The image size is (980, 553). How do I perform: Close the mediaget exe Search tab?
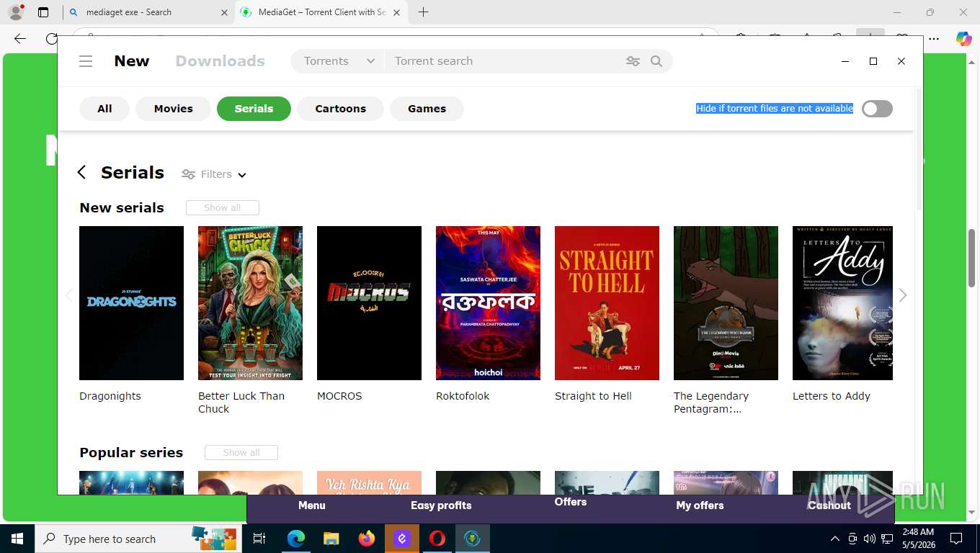pos(224,12)
